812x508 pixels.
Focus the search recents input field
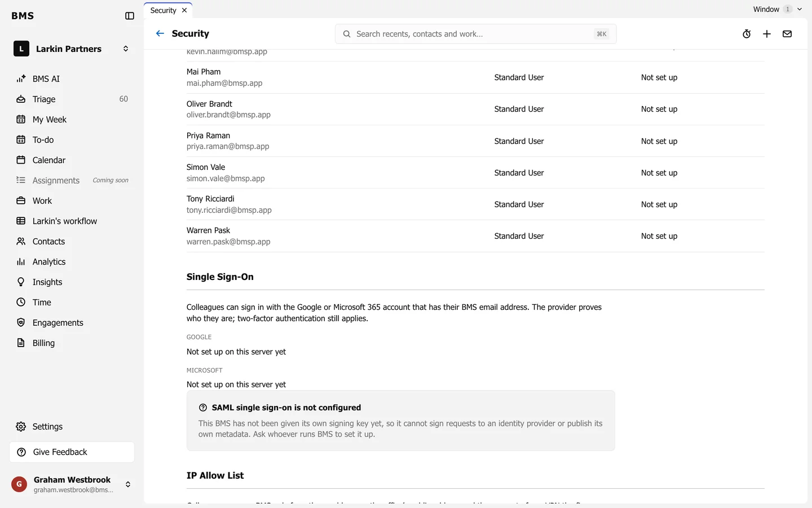click(475, 34)
